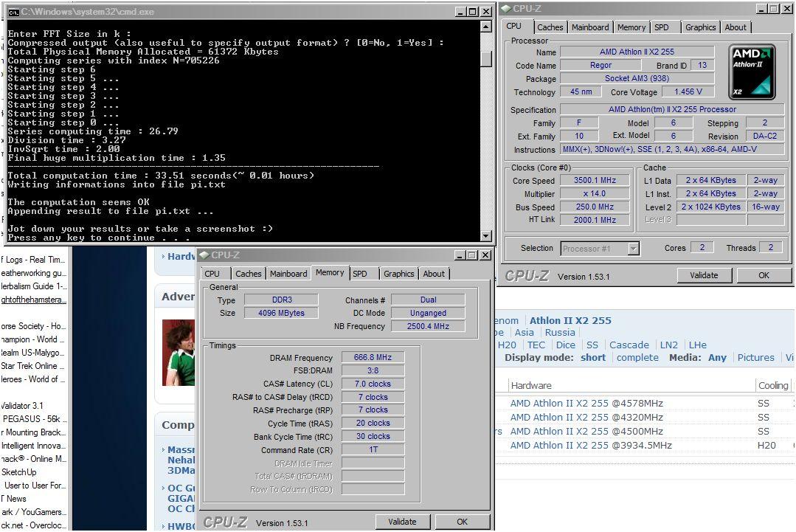
Task: Set display mode to short
Action: (x=593, y=357)
